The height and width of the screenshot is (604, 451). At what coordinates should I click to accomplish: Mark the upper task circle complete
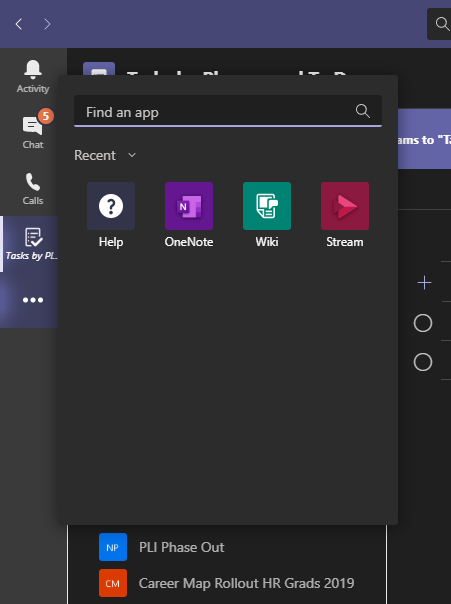423,323
